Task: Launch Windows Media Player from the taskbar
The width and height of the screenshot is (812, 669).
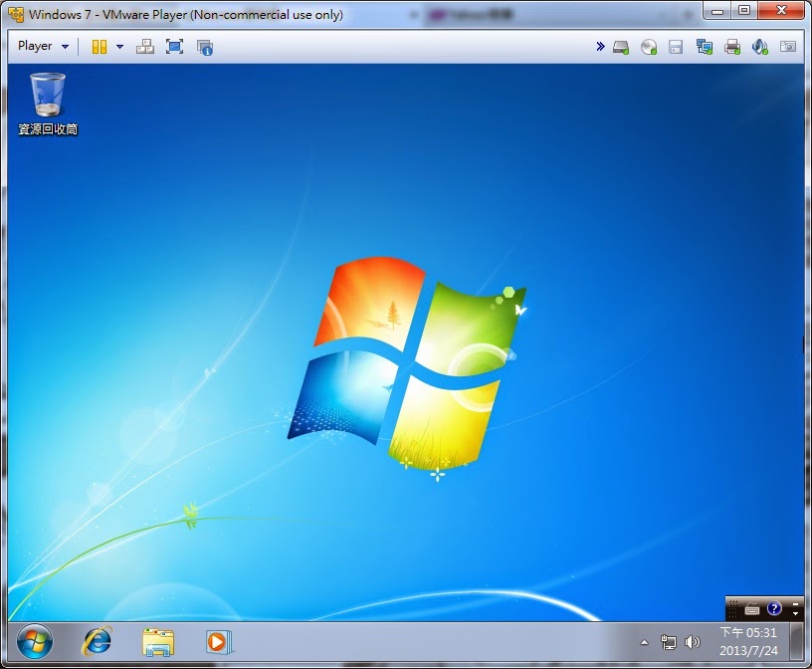Action: point(220,642)
